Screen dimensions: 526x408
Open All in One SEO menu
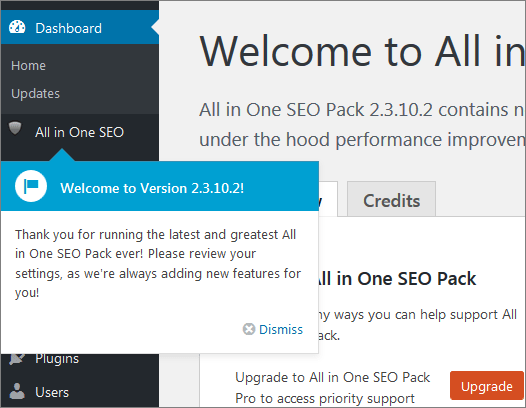[80, 132]
